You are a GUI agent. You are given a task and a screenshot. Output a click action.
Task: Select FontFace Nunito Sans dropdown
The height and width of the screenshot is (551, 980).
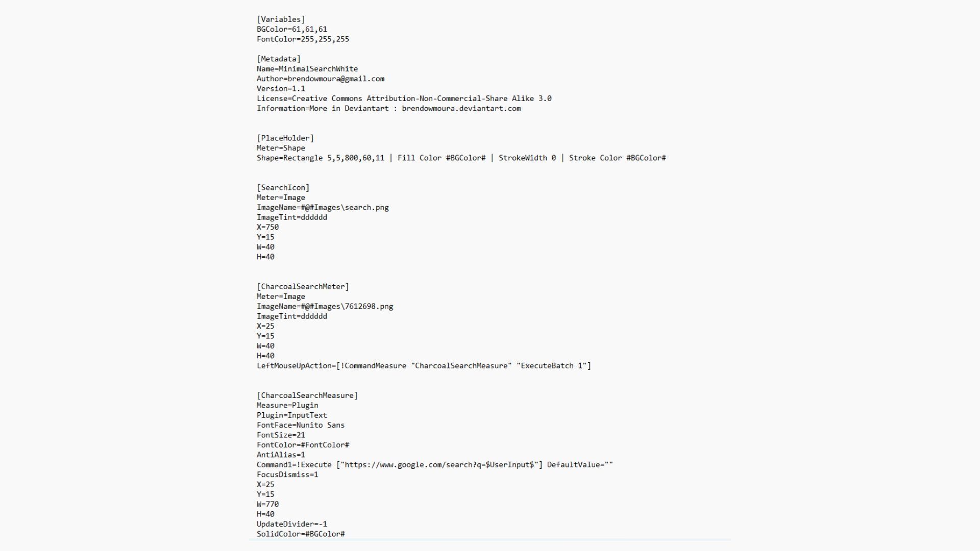[300, 425]
